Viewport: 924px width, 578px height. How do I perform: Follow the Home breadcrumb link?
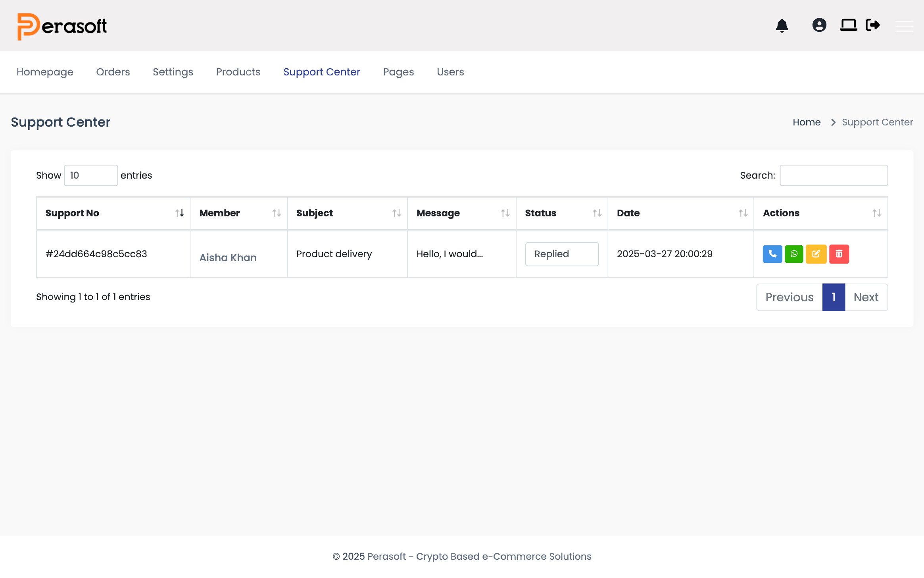click(807, 122)
